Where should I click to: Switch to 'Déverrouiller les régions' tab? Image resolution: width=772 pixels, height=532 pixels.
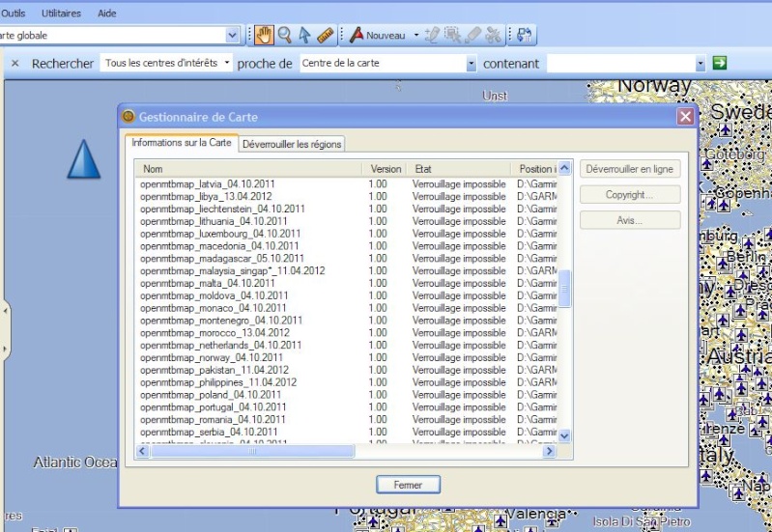pos(292,144)
